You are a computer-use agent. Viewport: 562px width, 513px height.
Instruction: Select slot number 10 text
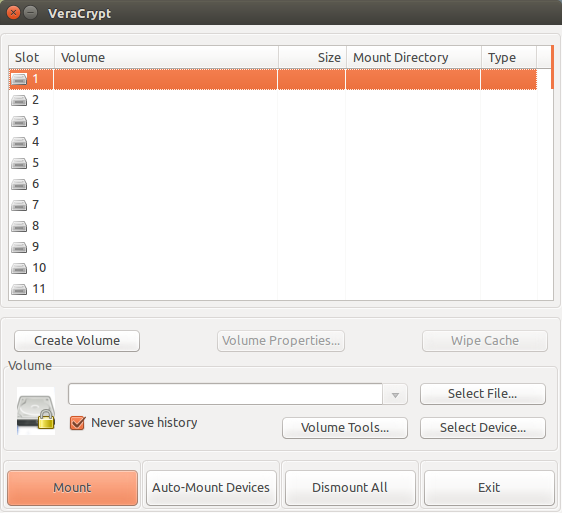click(39, 268)
